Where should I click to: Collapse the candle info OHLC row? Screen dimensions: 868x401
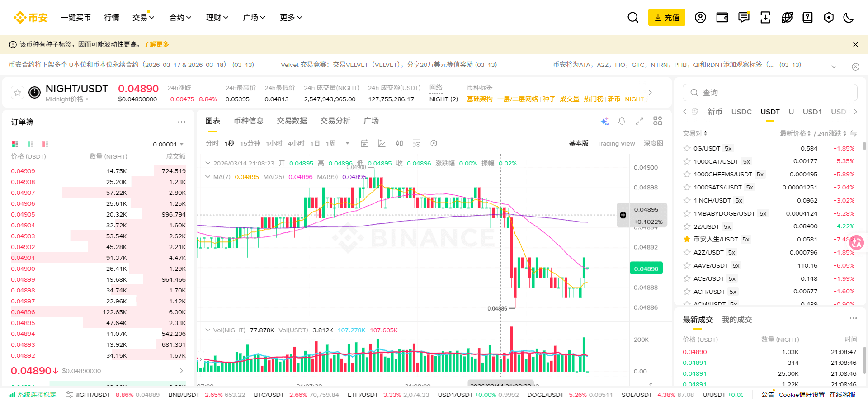(x=208, y=163)
